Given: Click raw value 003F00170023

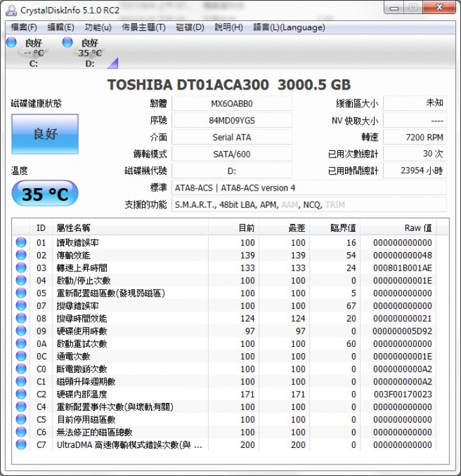Looking at the screenshot, I should (403, 394).
